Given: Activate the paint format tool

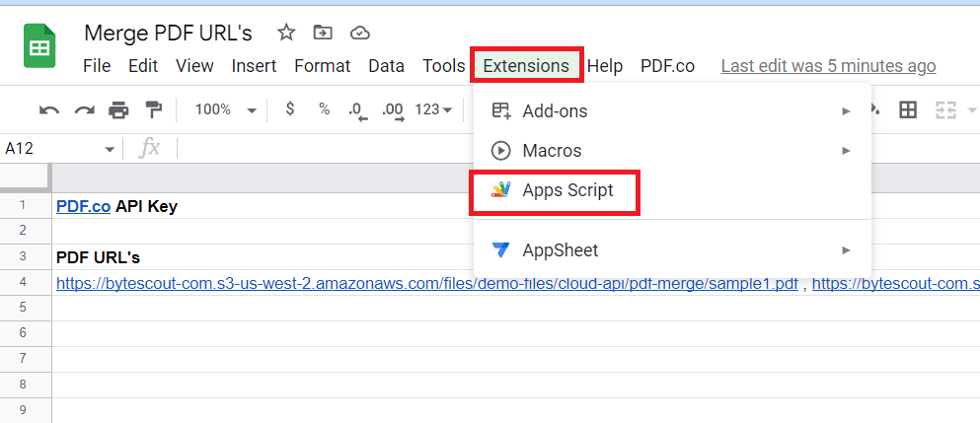Looking at the screenshot, I should [154, 110].
